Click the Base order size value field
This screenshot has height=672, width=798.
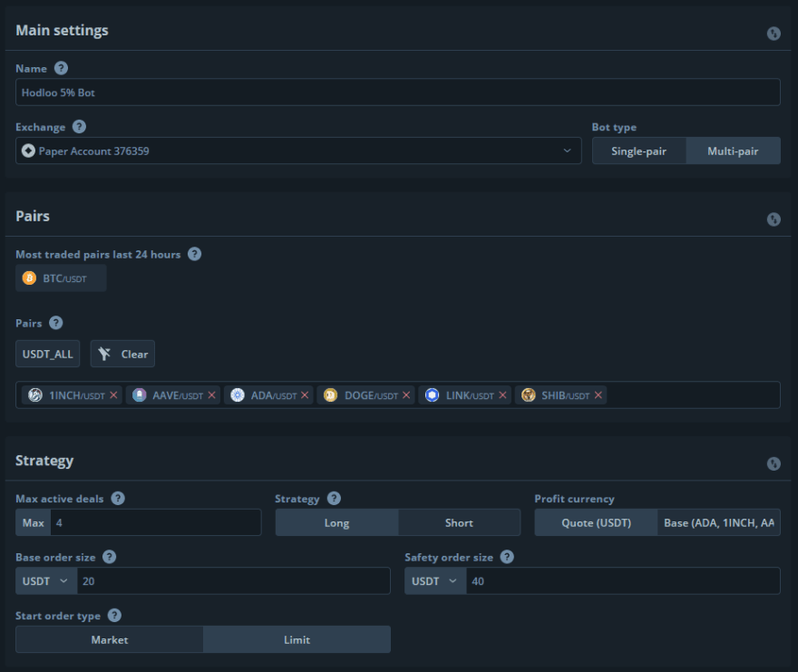pos(233,581)
